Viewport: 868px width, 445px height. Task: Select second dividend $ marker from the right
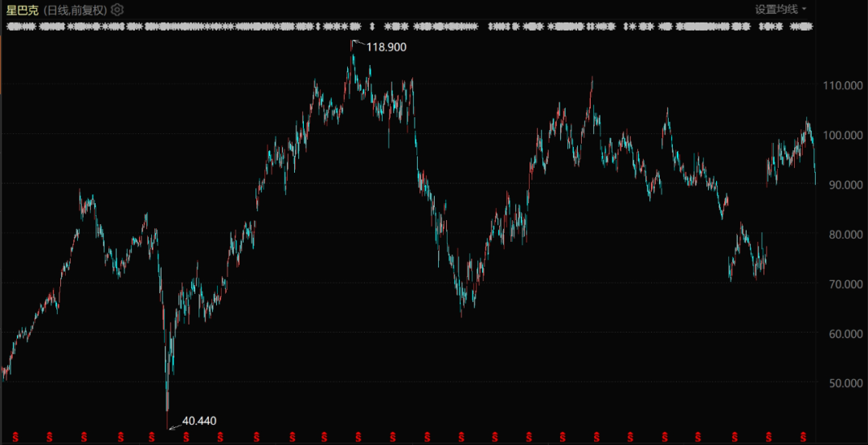point(768,436)
